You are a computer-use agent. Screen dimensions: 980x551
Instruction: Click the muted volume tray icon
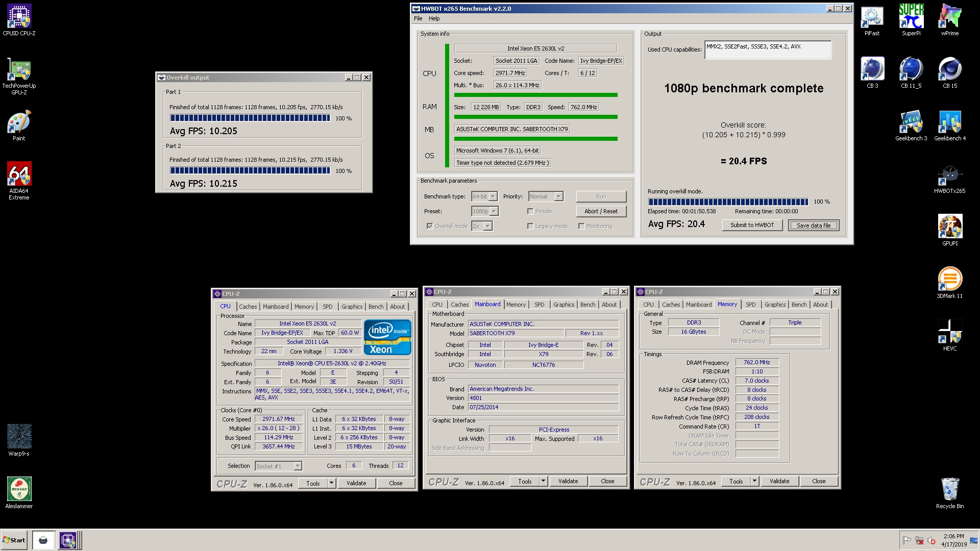931,540
